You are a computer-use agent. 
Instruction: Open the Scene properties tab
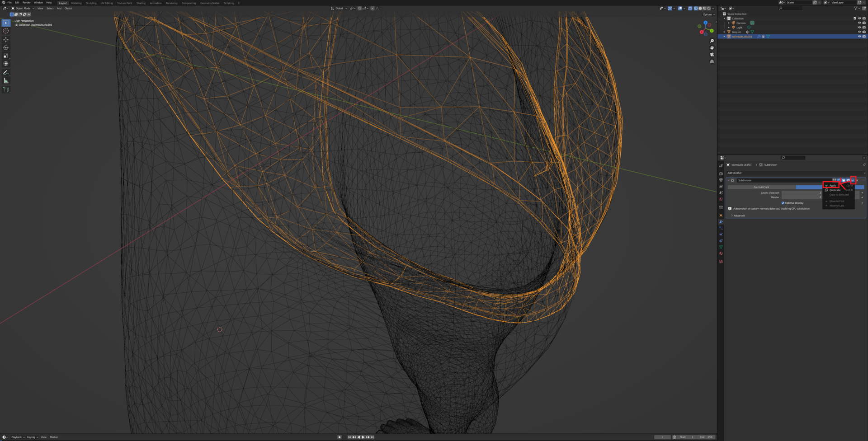[x=721, y=192]
